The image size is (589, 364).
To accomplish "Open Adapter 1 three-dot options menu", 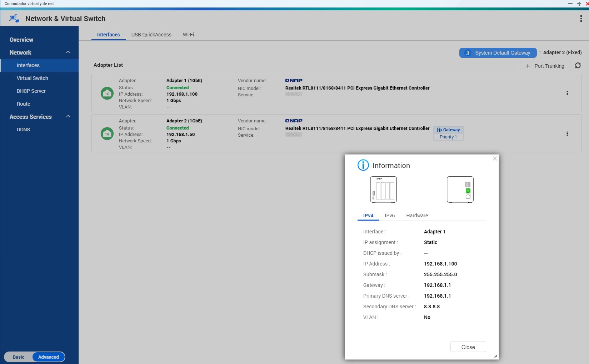I will pyautogui.click(x=567, y=93).
